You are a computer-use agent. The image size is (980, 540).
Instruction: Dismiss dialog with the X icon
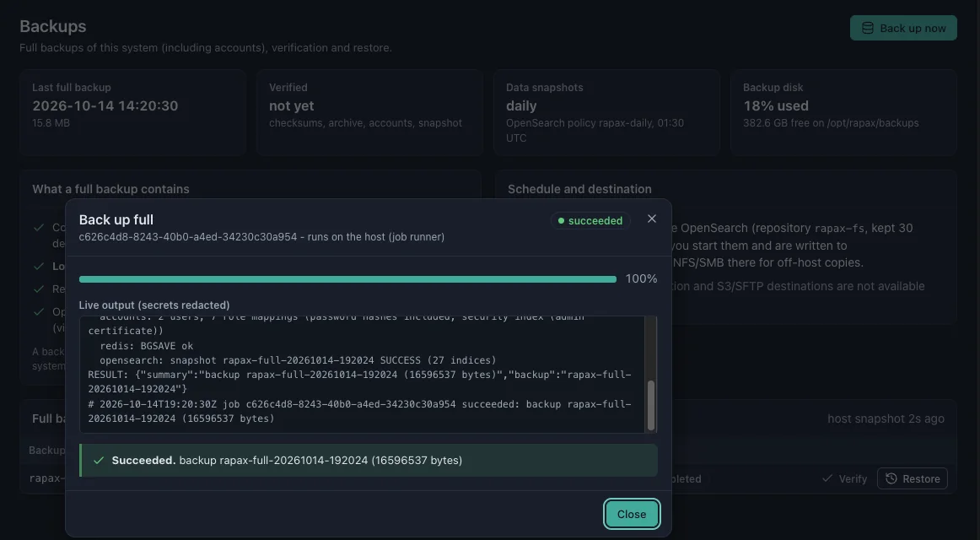[652, 219]
